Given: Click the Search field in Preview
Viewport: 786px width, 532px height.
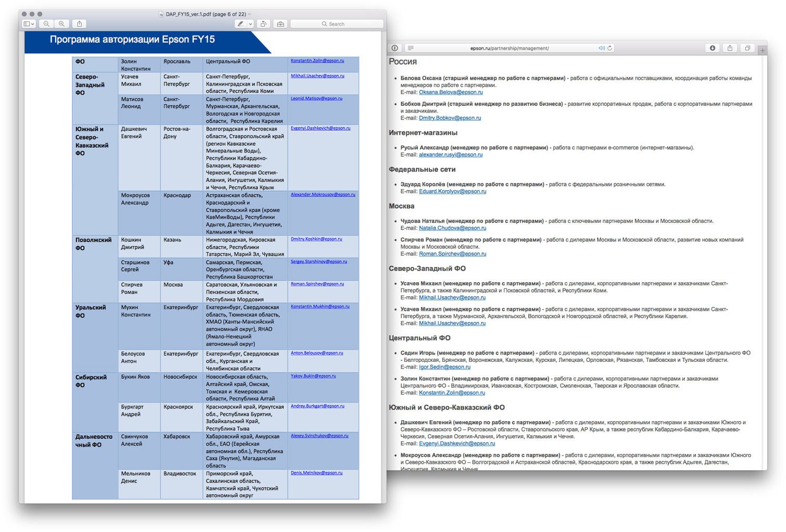Looking at the screenshot, I should point(337,24).
